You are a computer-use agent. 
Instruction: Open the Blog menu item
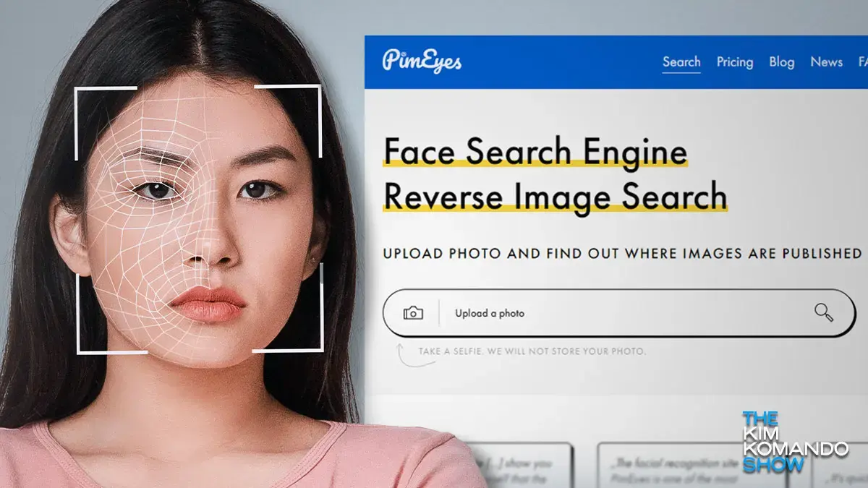point(781,62)
